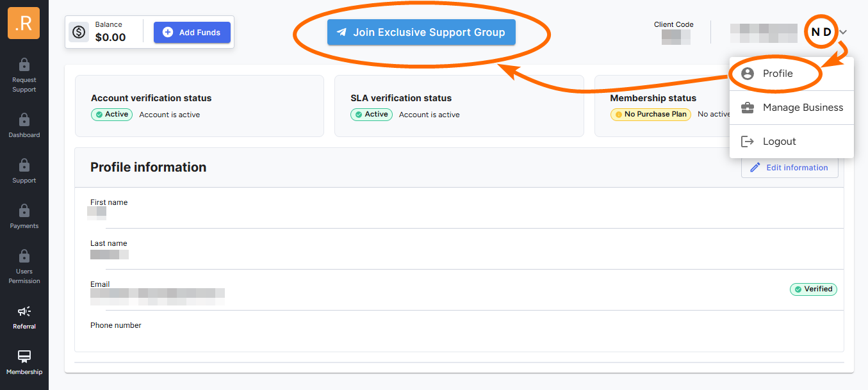Click the First name field label

click(x=109, y=202)
